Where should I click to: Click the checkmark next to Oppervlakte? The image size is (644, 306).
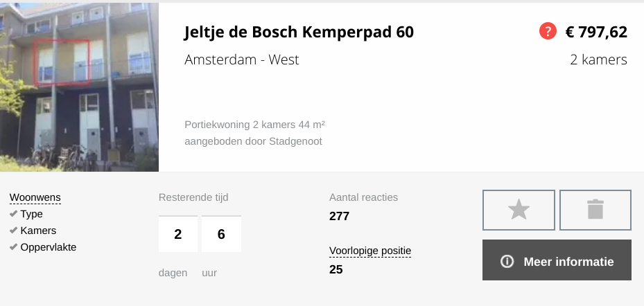coord(14,247)
